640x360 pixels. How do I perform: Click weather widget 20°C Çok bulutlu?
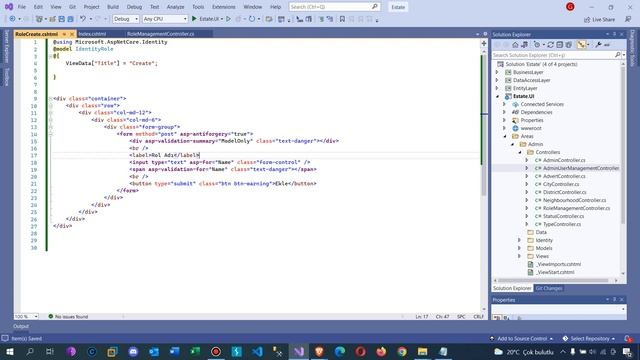[x=524, y=352]
